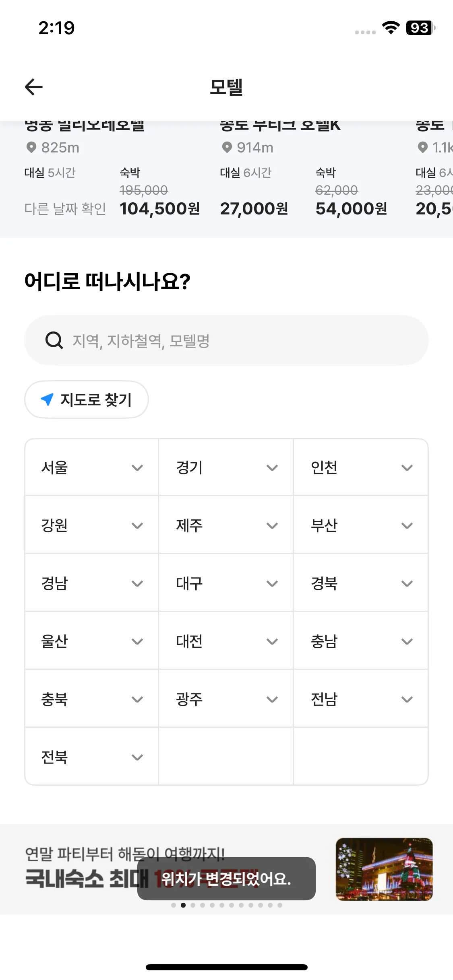Image resolution: width=453 pixels, height=980 pixels.
Task: Tap the 다른 날짜 확인 link
Action: tap(65, 208)
